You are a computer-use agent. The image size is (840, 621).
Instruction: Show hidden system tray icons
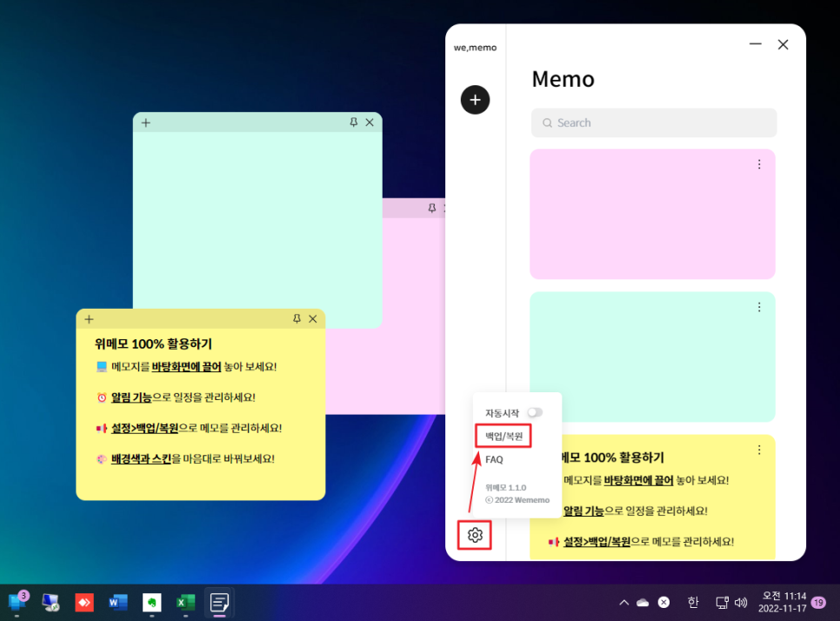point(624,603)
